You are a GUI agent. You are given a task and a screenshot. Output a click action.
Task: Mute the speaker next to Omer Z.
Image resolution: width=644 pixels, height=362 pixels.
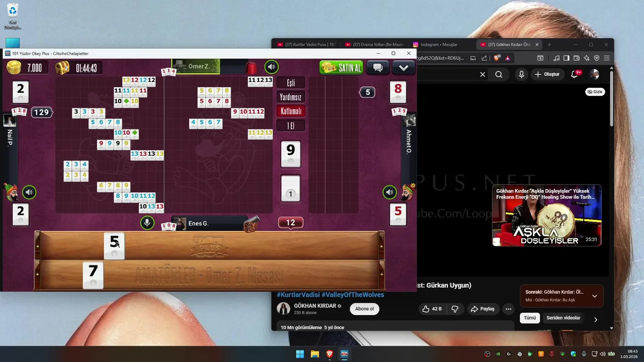pos(272,67)
